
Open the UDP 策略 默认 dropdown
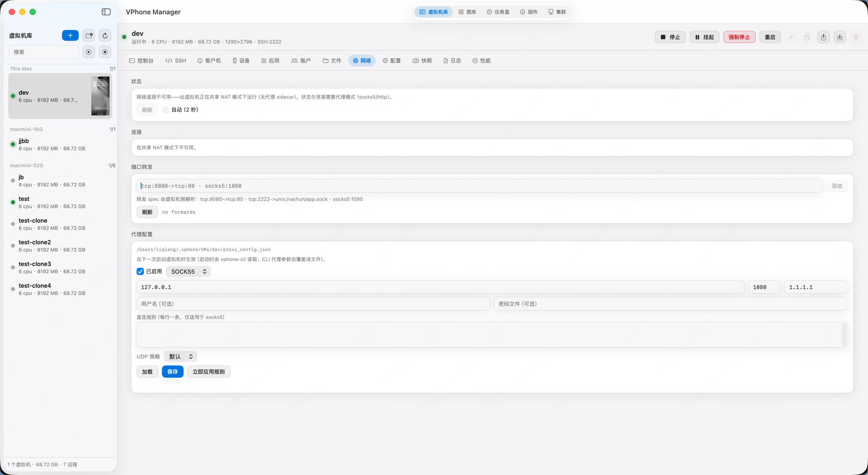pyautogui.click(x=181, y=356)
